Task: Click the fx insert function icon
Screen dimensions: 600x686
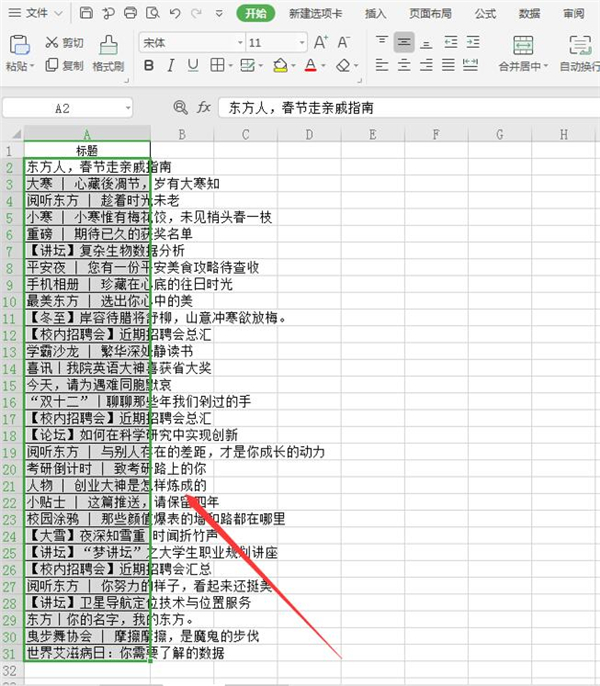Action: pyautogui.click(x=204, y=107)
